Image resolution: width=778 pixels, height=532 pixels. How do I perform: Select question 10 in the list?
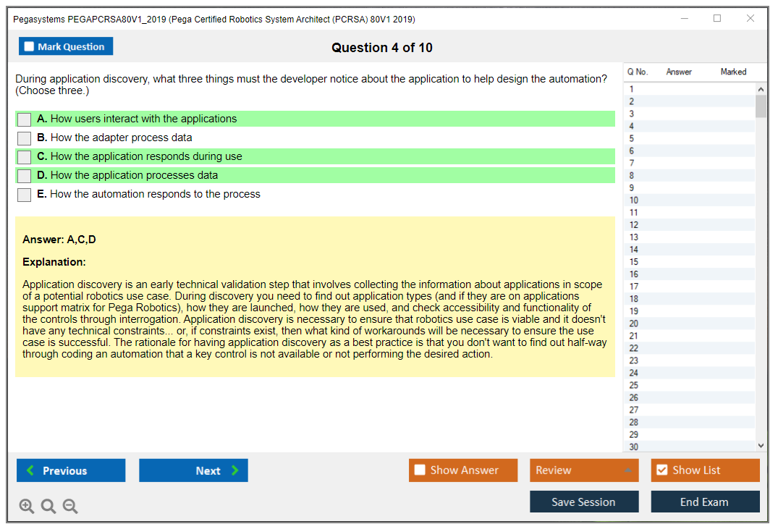click(634, 200)
